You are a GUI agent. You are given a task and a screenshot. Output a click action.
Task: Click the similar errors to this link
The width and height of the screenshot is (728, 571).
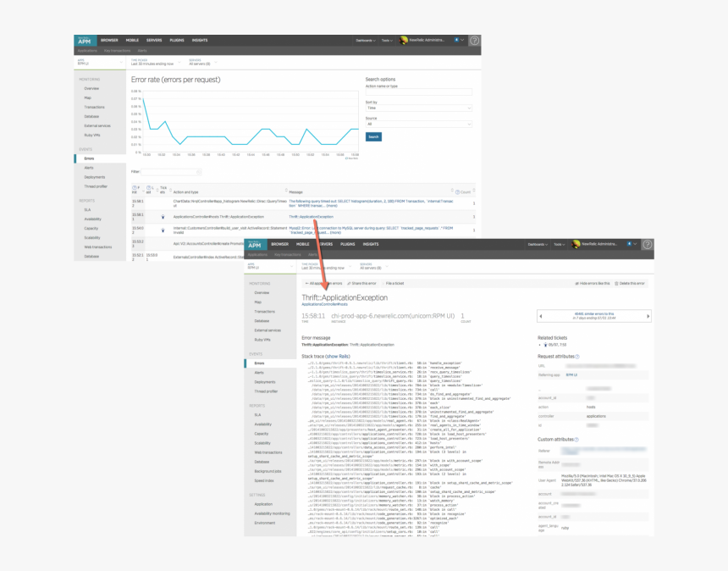click(594, 314)
